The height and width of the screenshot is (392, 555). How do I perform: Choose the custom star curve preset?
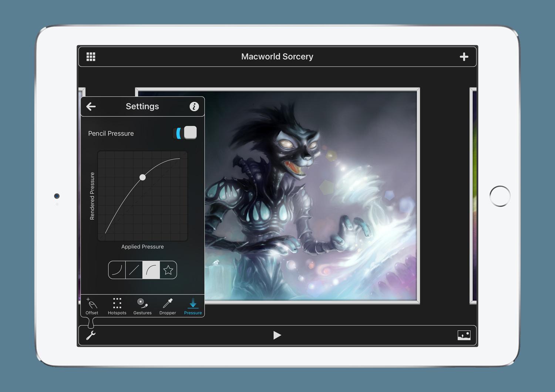168,270
